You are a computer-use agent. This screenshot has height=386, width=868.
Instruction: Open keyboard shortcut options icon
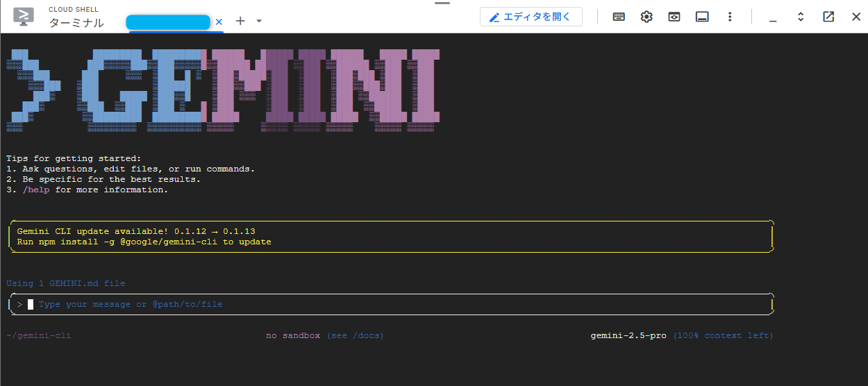click(x=619, y=17)
